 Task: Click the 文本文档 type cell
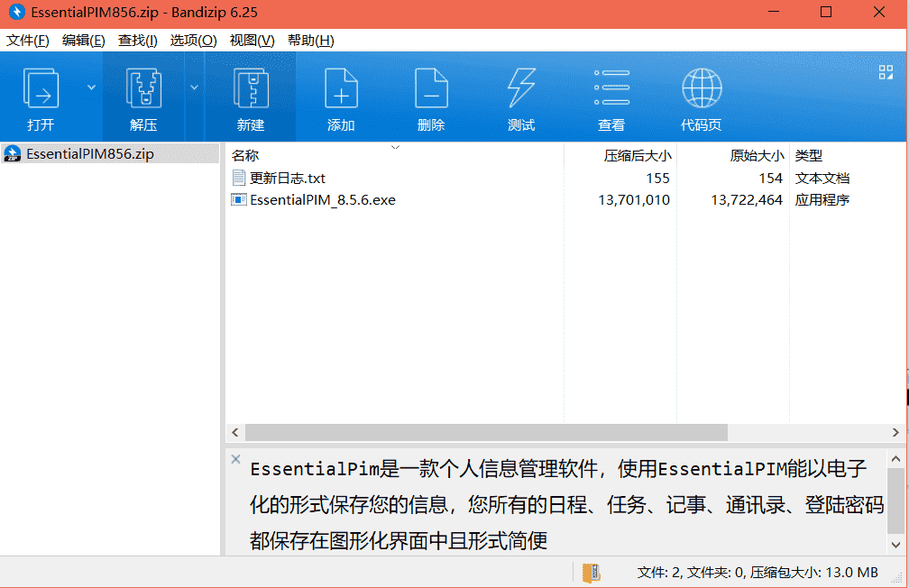tap(822, 178)
